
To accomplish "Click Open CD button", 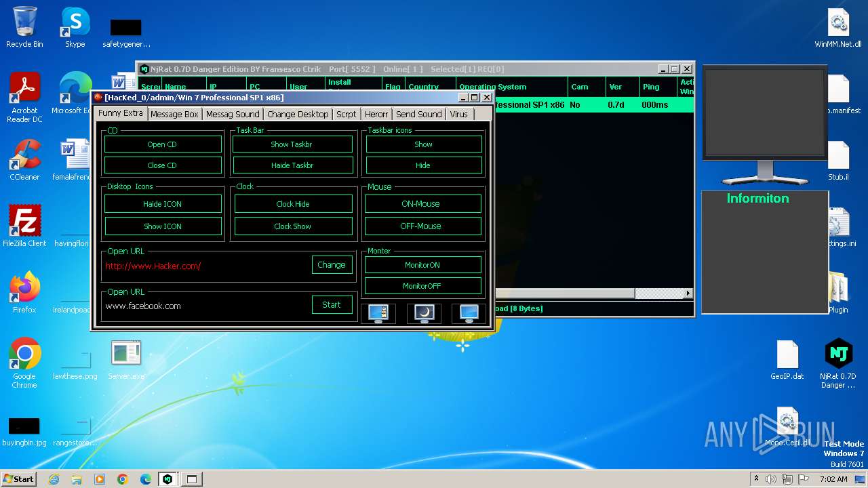I will (x=163, y=144).
